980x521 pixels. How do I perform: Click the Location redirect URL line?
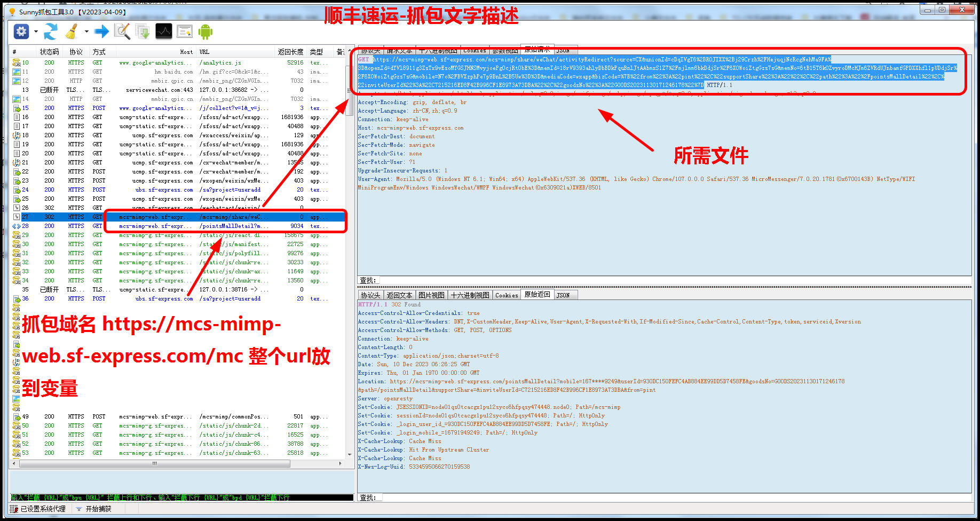pos(601,385)
